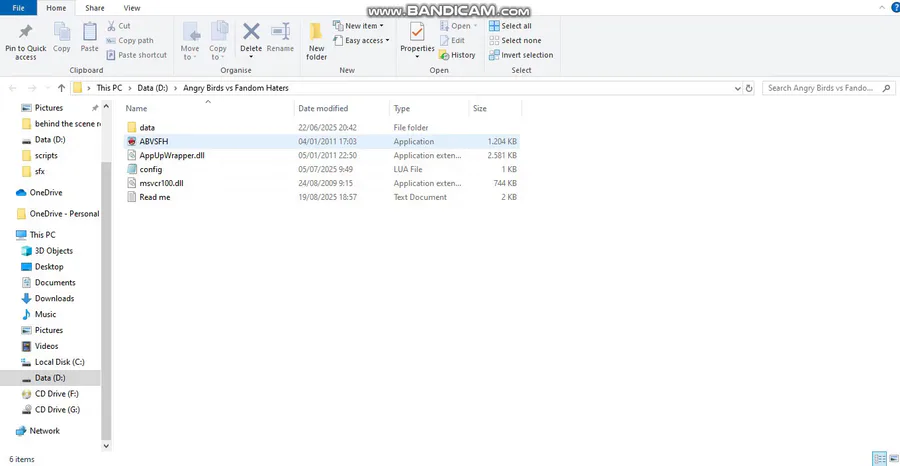Open the New item dropdown
900x466 pixels.
tap(358, 26)
